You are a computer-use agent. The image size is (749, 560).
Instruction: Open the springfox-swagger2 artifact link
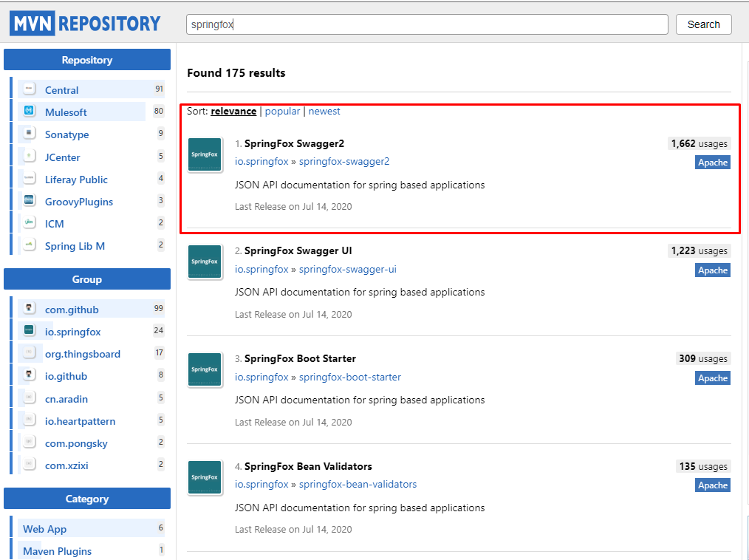[x=344, y=162]
